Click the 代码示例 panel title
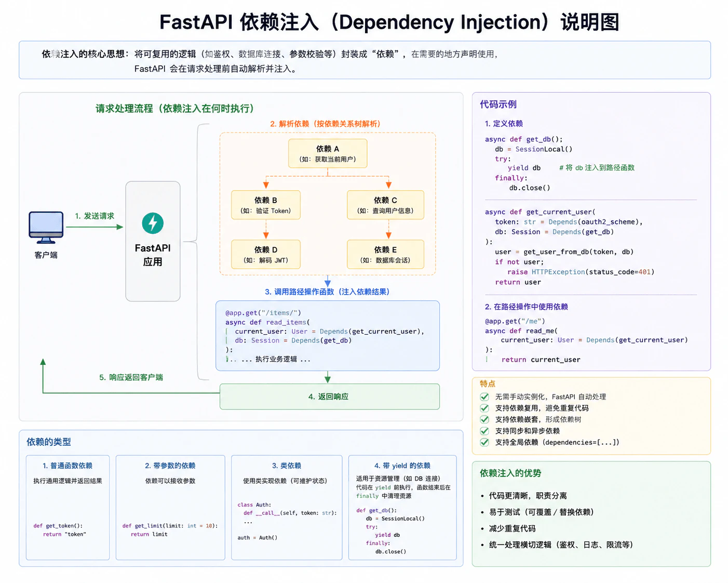Image resolution: width=728 pixels, height=583 pixels. click(x=498, y=104)
